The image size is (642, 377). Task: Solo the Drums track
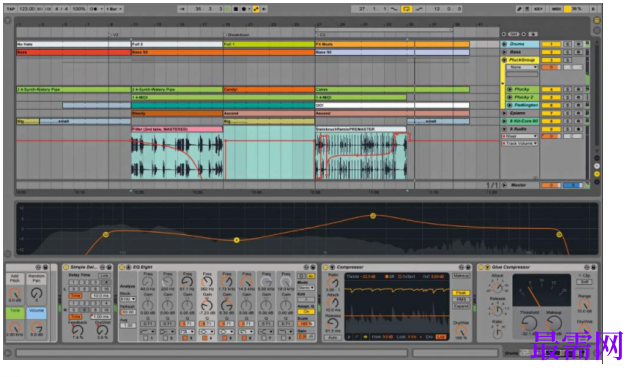pos(567,44)
